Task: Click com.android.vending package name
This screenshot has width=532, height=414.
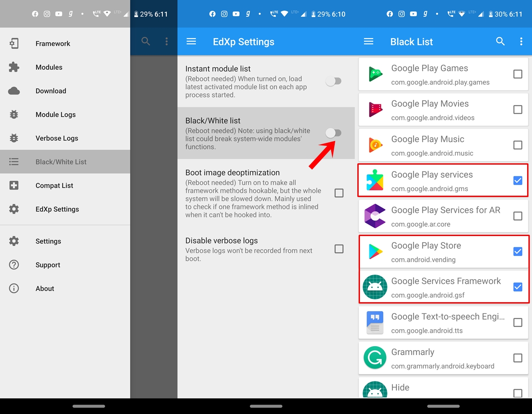Action: pyautogui.click(x=423, y=260)
